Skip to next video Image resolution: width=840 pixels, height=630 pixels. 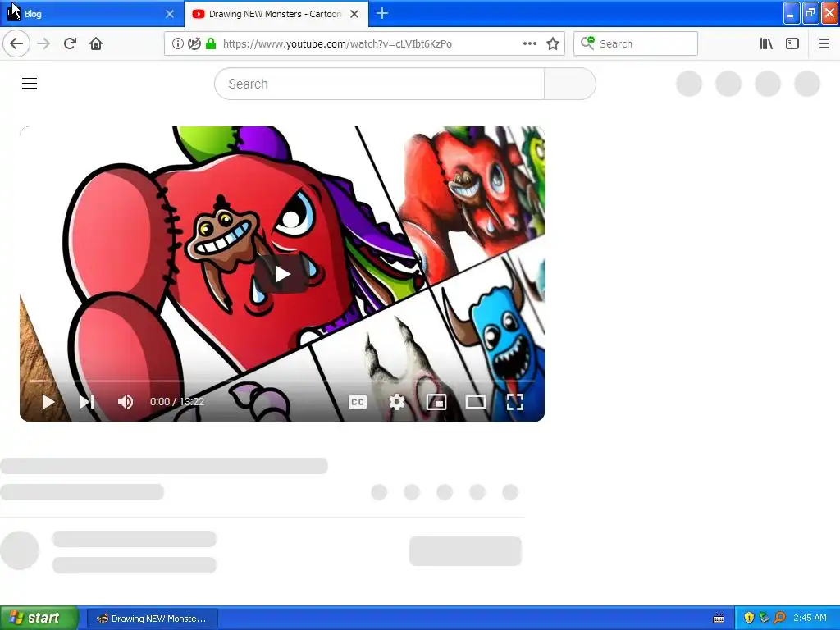87,402
